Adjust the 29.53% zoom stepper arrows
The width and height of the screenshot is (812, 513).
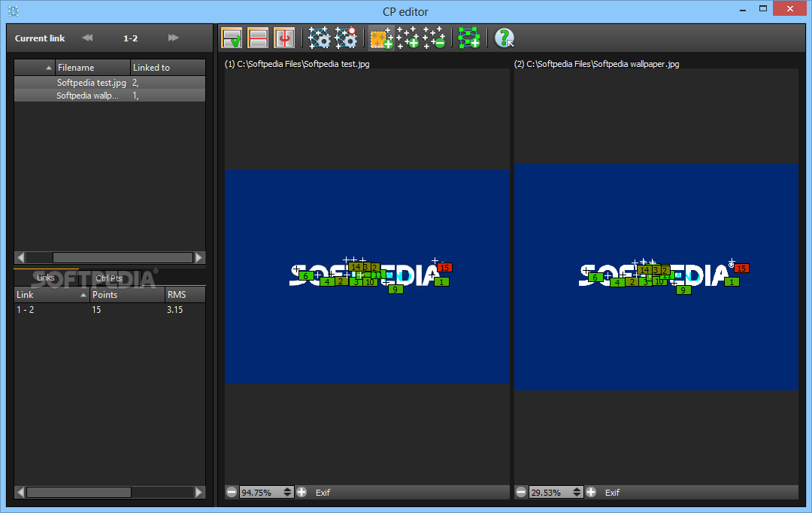577,492
